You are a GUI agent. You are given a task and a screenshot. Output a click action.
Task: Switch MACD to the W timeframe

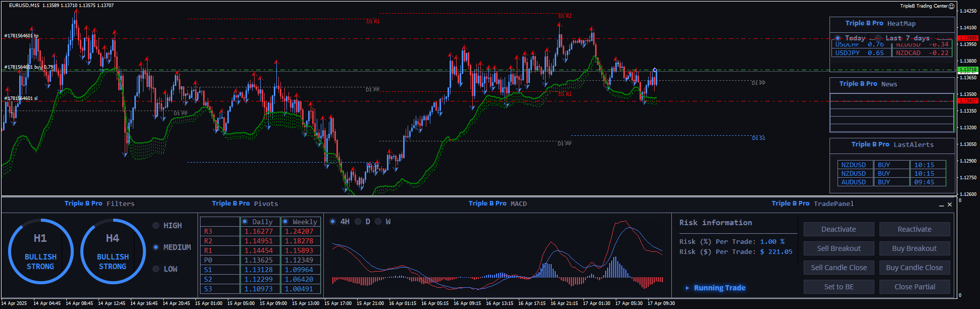(x=378, y=222)
